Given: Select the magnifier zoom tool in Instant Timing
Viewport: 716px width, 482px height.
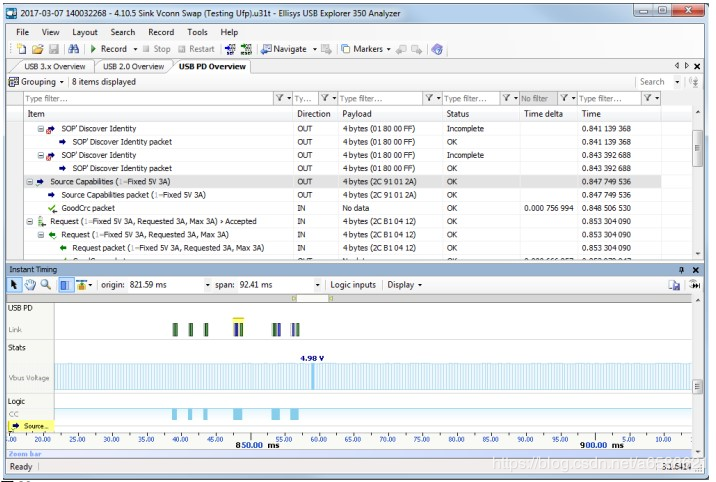Looking at the screenshot, I should 45,285.
